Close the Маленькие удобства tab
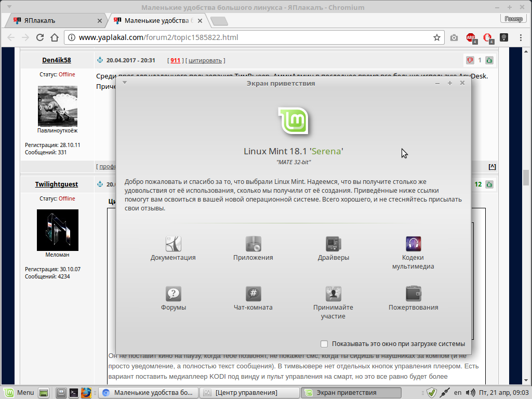The height and width of the screenshot is (399, 532). [x=200, y=21]
